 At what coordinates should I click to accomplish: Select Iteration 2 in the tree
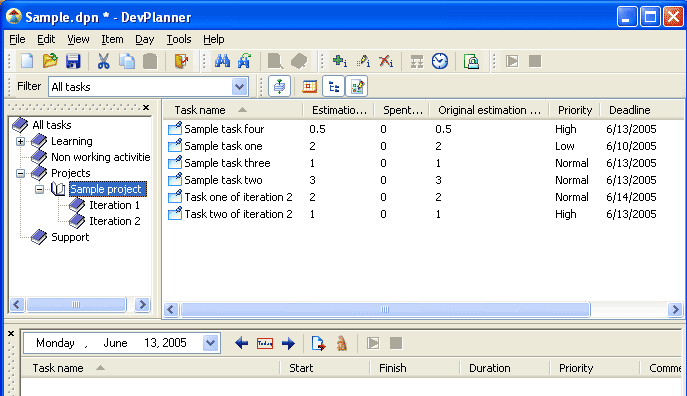[115, 221]
